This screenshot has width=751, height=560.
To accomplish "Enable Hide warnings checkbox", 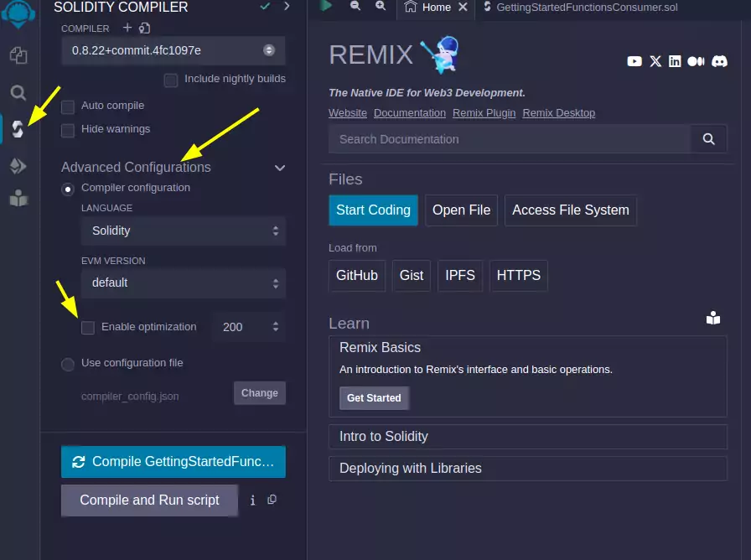I will 68,130.
